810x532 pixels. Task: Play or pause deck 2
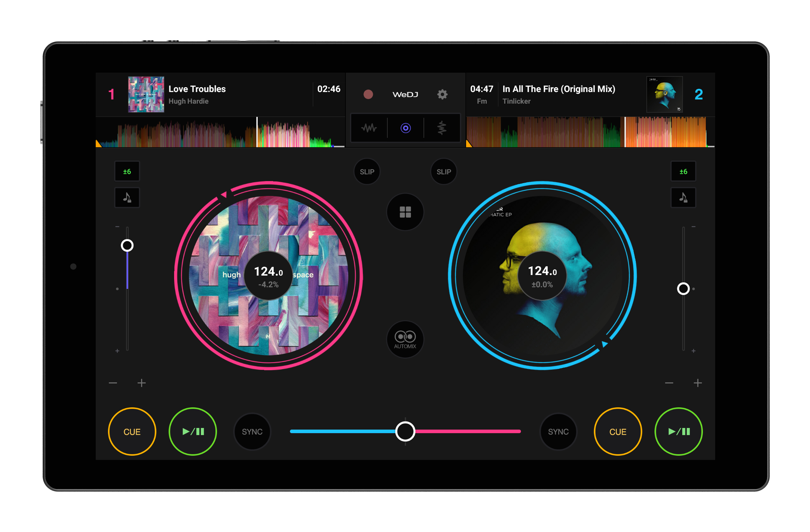coord(678,432)
